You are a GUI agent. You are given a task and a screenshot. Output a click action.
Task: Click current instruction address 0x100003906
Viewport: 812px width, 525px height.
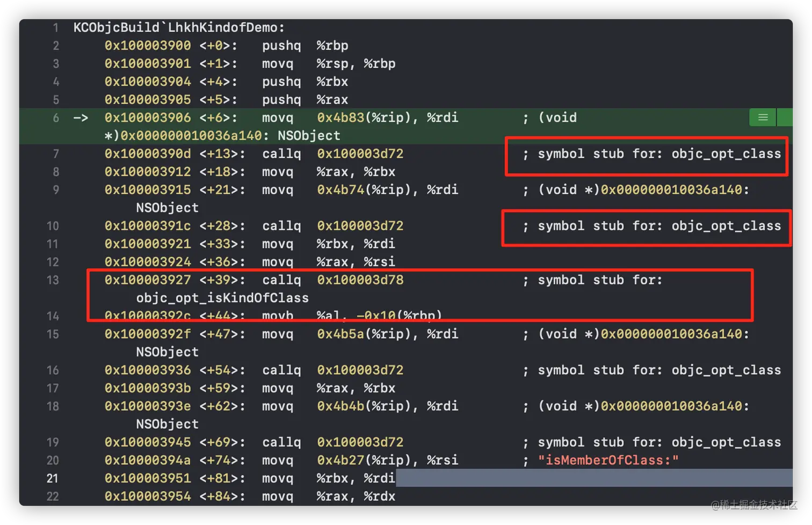point(148,118)
